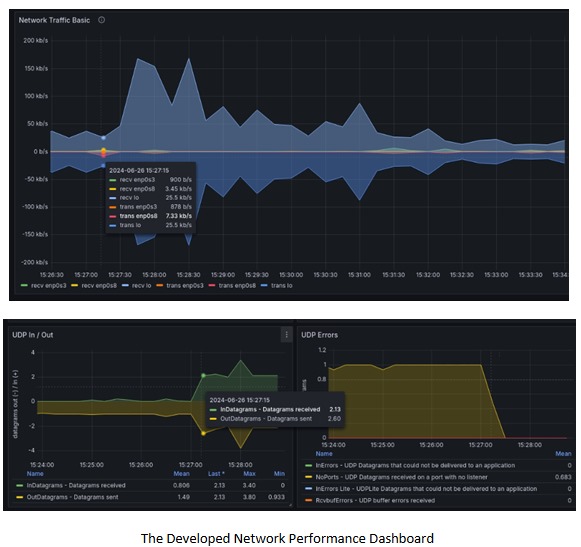This screenshot has height=547, width=581.
Task: Sort UDP In/Out legend by Last
Action: [x=216, y=474]
